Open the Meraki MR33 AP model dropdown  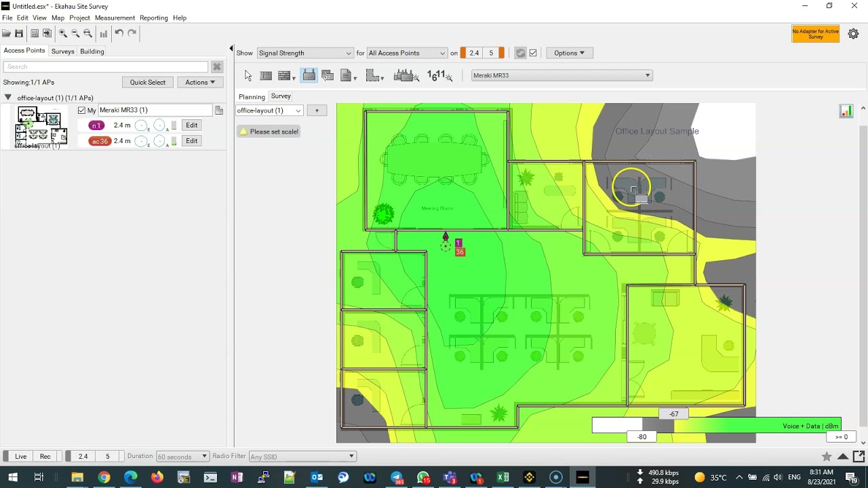(561, 75)
